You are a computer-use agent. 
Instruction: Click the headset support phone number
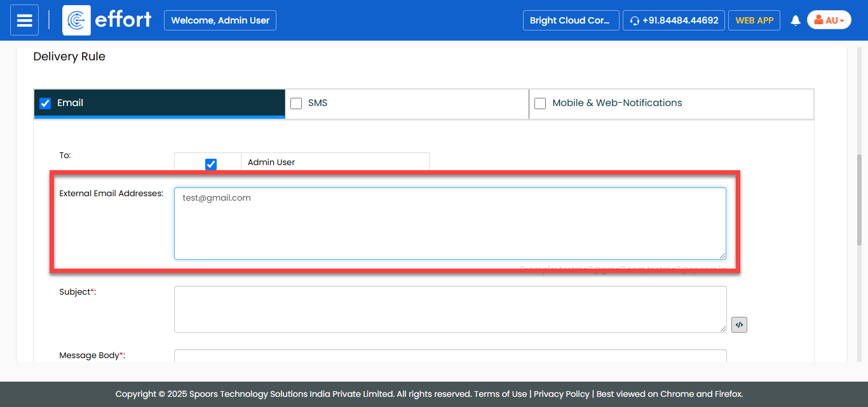point(674,20)
